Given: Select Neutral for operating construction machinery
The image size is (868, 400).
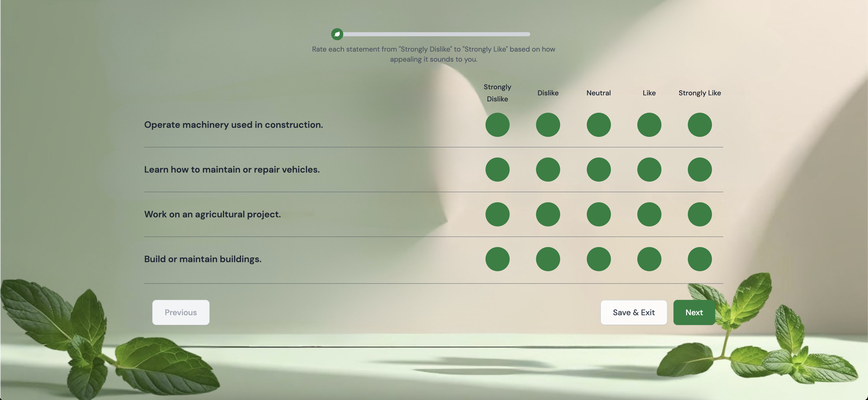Looking at the screenshot, I should point(598,125).
